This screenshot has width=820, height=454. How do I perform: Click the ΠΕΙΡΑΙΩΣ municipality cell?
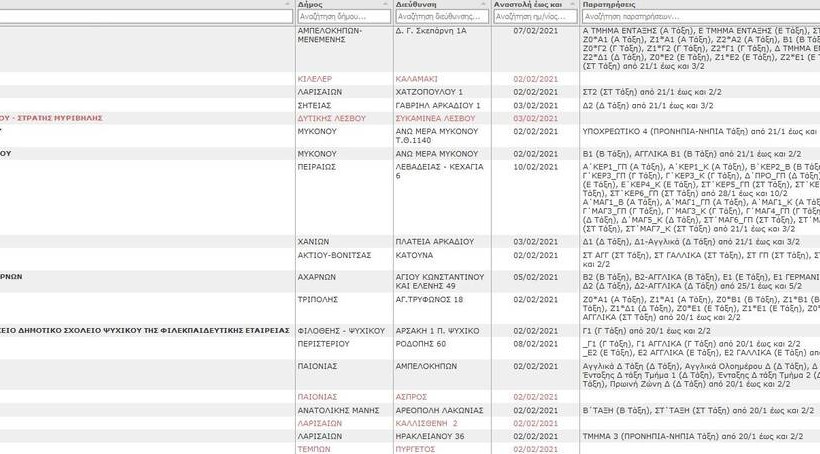click(x=317, y=167)
